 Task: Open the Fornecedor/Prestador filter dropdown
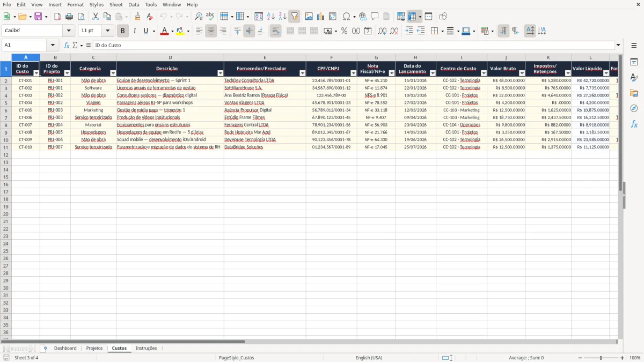point(302,73)
